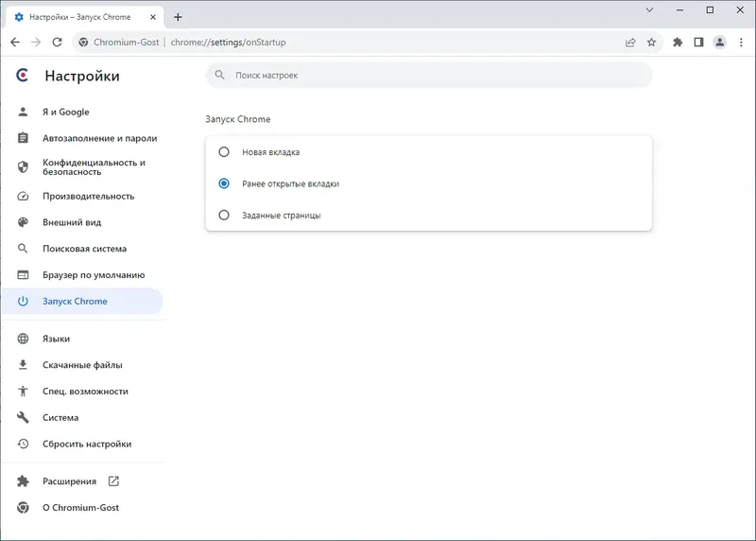The height and width of the screenshot is (541, 756).
Task: Click the reload page icon
Action: click(57, 42)
